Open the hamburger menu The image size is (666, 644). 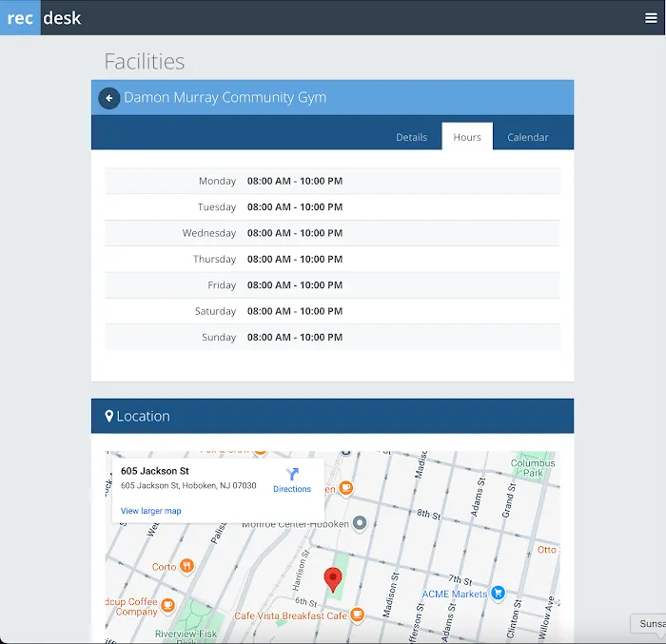click(x=651, y=17)
